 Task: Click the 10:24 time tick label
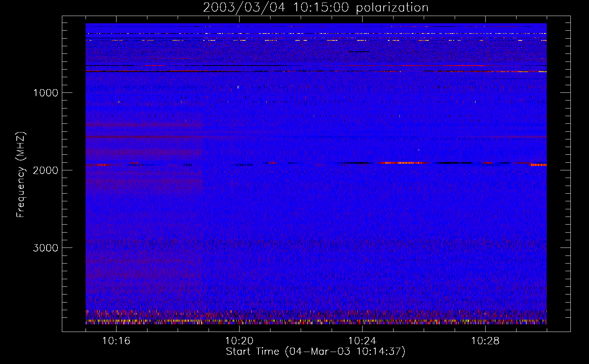362,341
